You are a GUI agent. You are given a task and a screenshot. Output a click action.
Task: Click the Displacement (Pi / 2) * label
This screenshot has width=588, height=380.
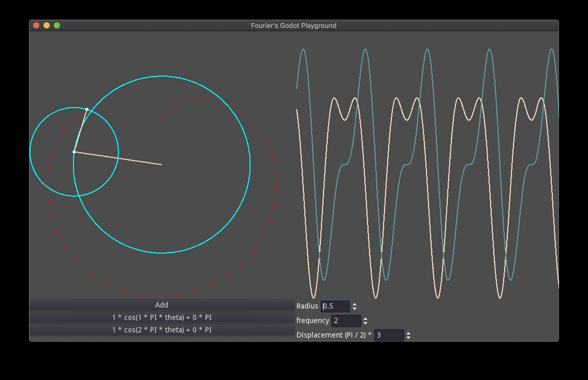point(334,335)
